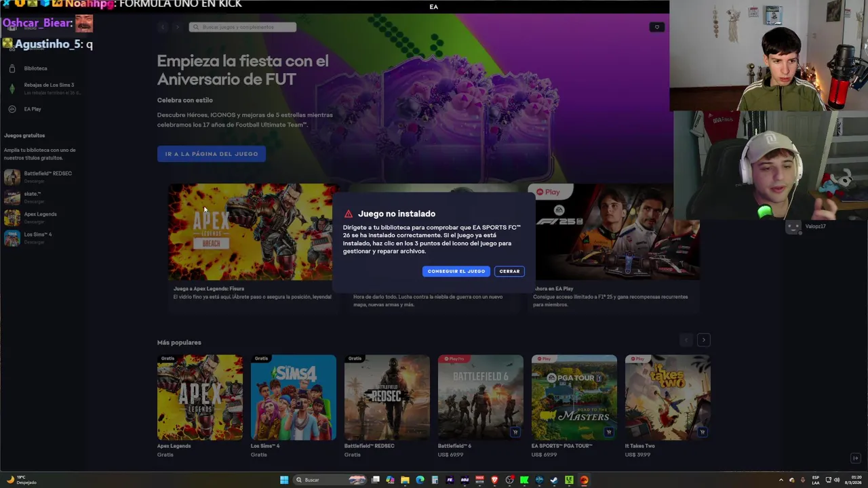Image resolution: width=868 pixels, height=488 pixels.
Task: Click the Valopz17 avatar icon
Action: (x=793, y=227)
